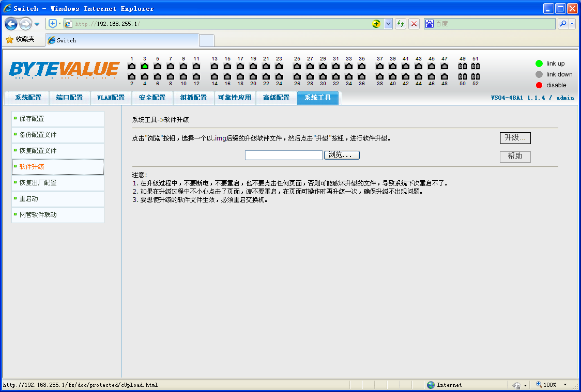Click the upgrade file path input field
Screen dimensions: 581x392
click(283, 155)
